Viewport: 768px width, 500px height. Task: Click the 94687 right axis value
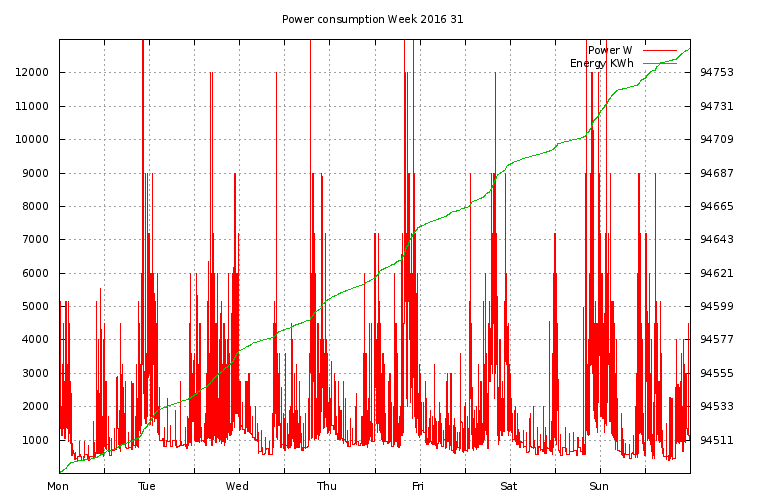point(717,173)
